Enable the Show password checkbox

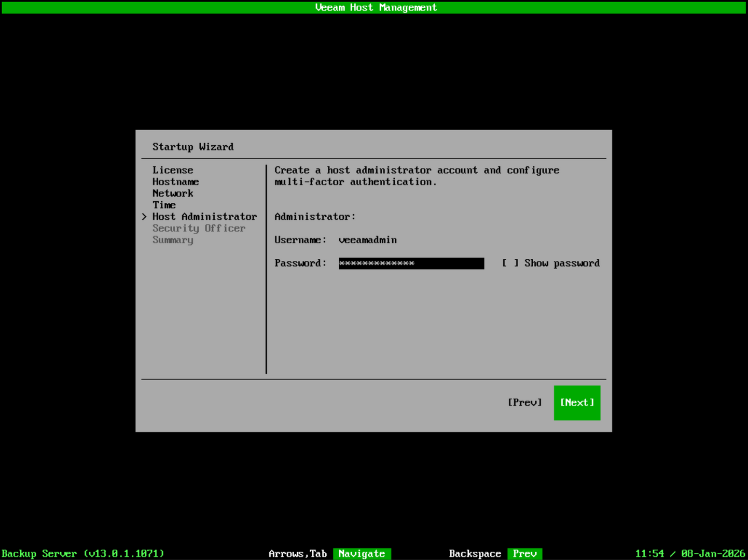[x=510, y=263]
